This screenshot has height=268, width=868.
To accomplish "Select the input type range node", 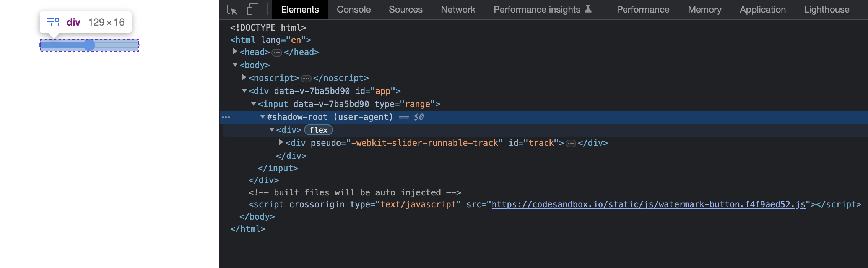I will [349, 104].
